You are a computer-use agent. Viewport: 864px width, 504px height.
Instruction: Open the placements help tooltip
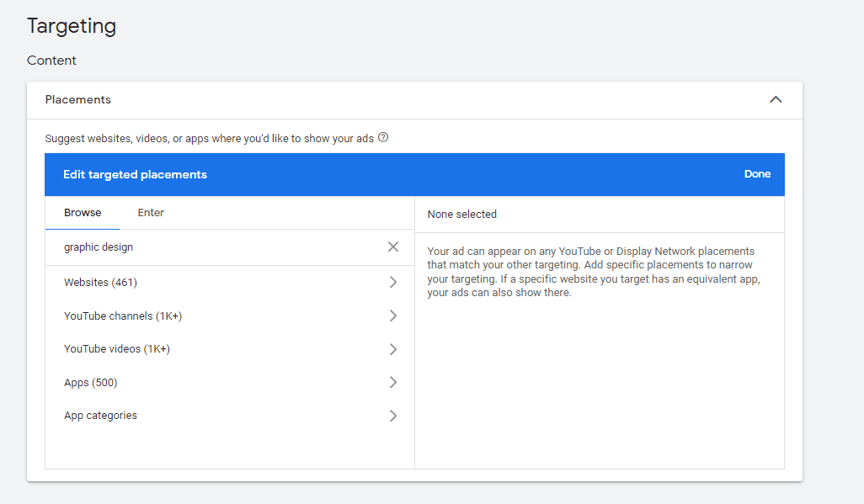pyautogui.click(x=383, y=136)
